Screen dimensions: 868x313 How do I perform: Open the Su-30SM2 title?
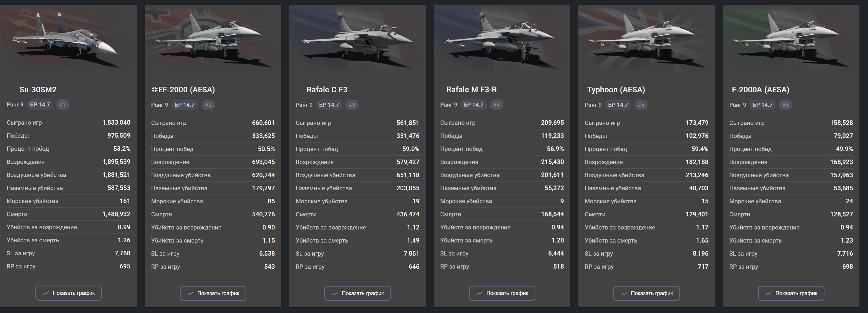tap(38, 90)
